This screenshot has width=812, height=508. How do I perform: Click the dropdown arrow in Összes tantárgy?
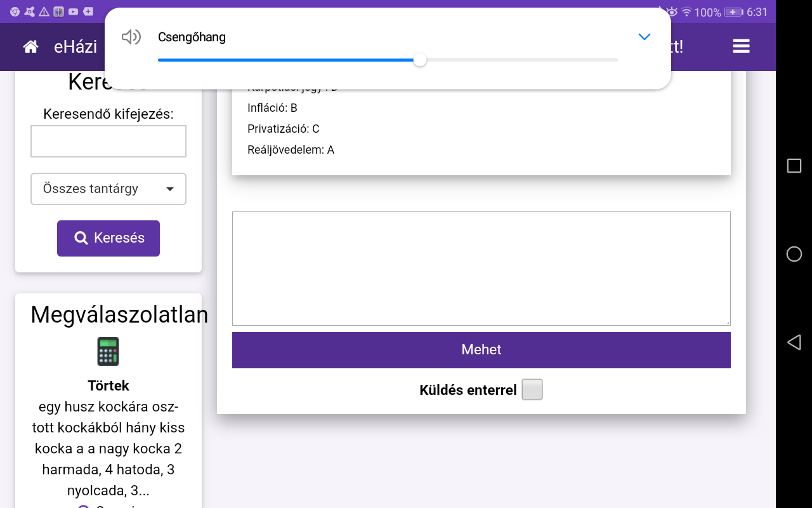click(170, 189)
